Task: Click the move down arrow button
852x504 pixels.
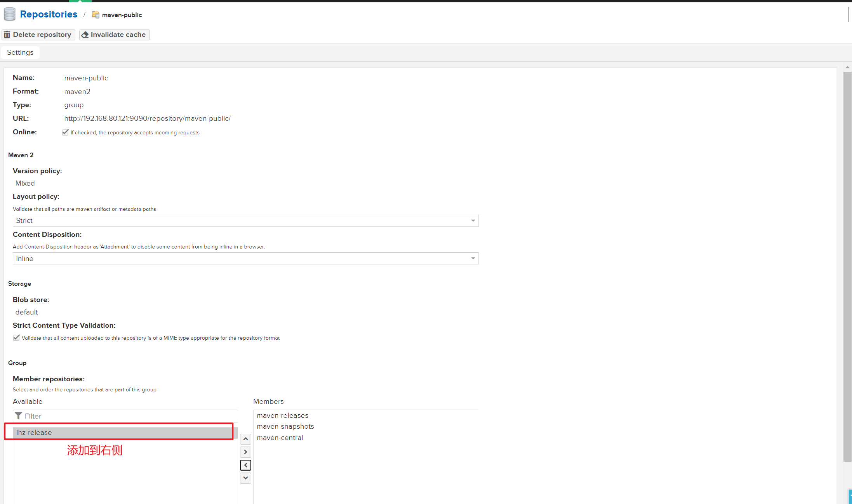Action: pos(245,478)
